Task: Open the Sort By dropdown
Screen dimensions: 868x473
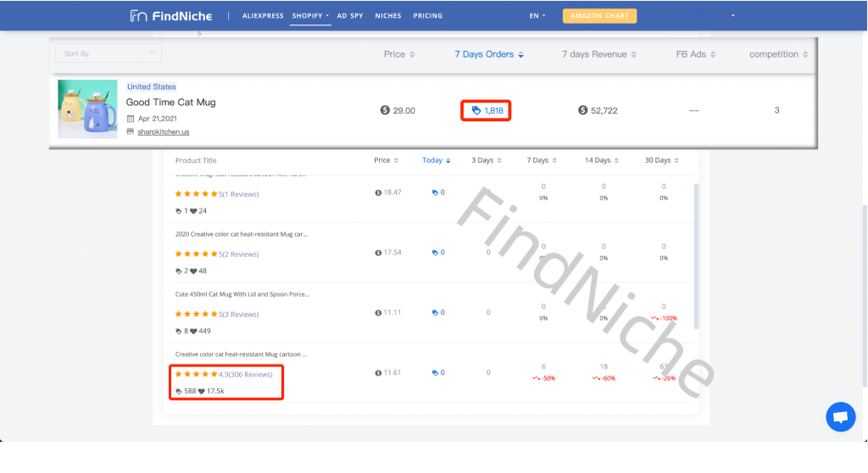Action: pyautogui.click(x=108, y=53)
